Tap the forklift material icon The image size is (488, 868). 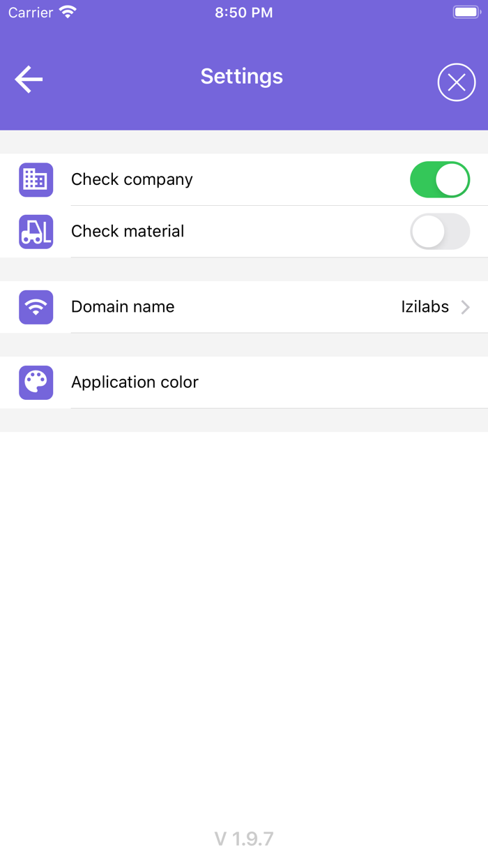point(36,232)
